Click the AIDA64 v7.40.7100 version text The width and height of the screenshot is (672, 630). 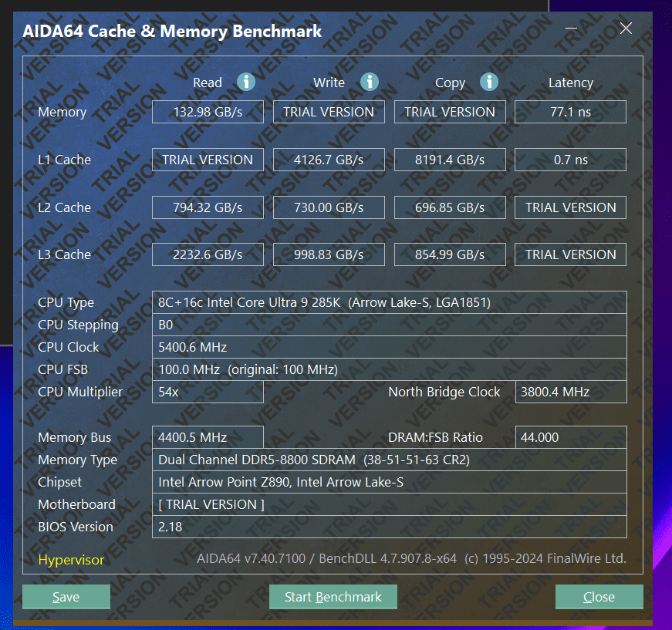[411, 558]
